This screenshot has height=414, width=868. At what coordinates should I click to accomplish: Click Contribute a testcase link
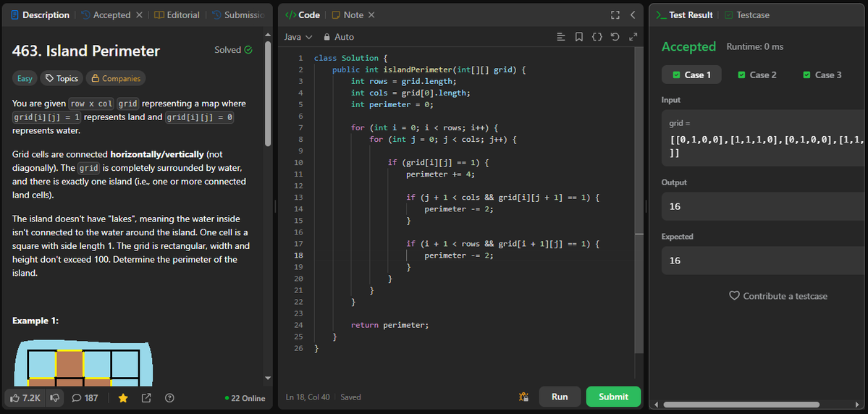778,295
